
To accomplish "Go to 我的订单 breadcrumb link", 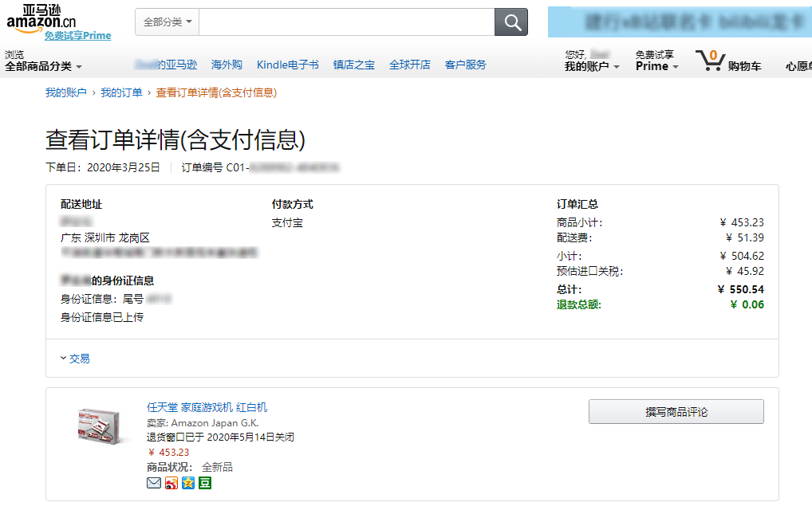I will (121, 92).
